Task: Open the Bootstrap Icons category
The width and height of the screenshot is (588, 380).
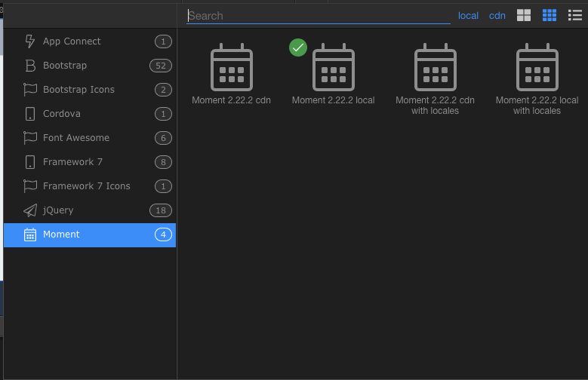Action: pos(90,90)
